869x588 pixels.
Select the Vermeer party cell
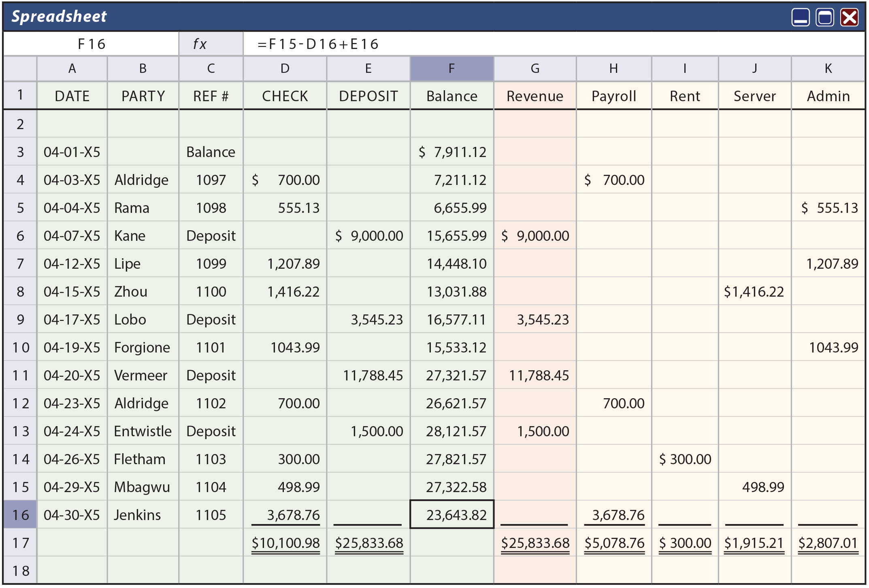tap(143, 375)
